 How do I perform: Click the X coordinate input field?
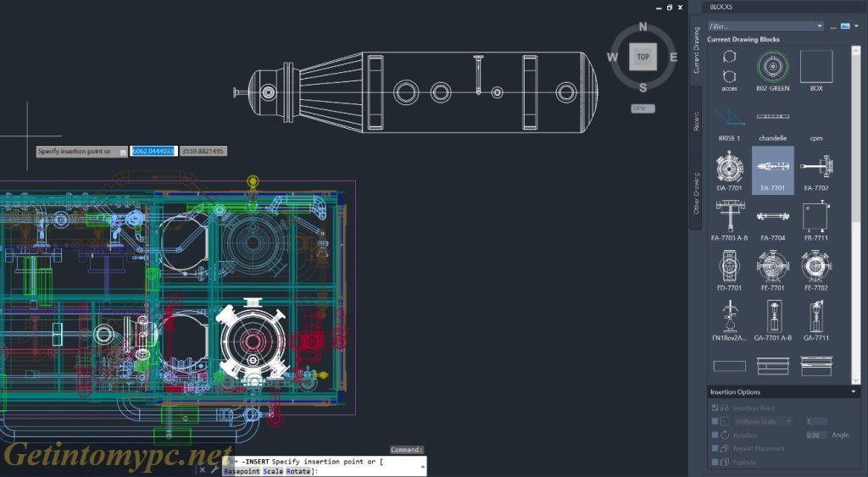(153, 151)
